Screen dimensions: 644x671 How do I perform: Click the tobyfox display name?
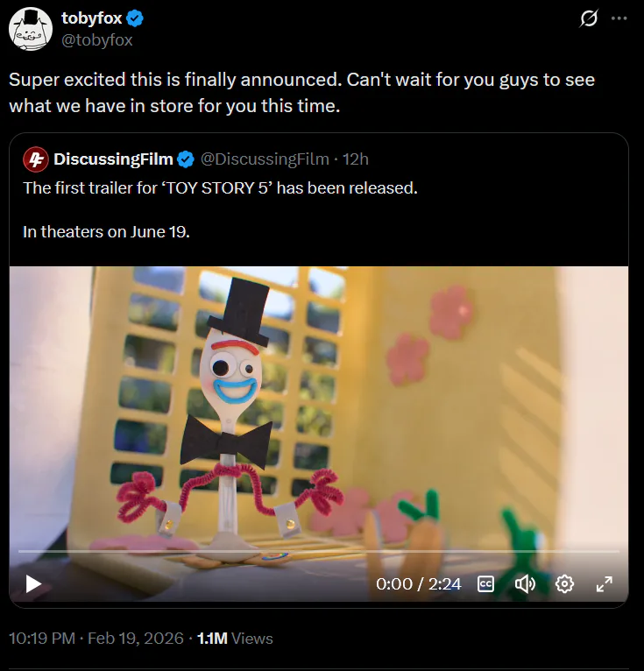[x=92, y=18]
